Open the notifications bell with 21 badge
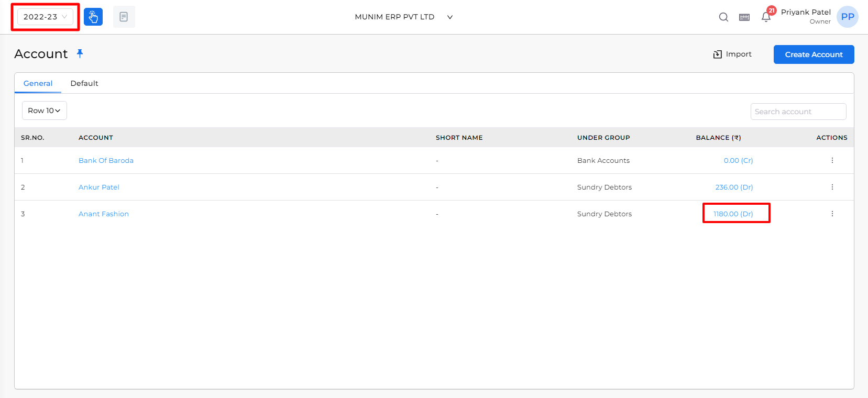The width and height of the screenshot is (868, 398). click(x=766, y=17)
